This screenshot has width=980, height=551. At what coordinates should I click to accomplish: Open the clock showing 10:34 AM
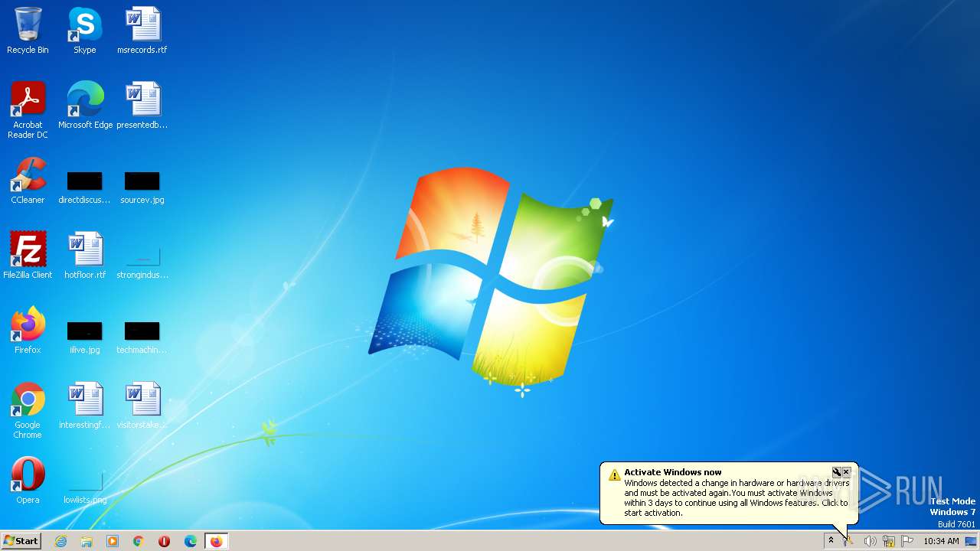click(941, 541)
